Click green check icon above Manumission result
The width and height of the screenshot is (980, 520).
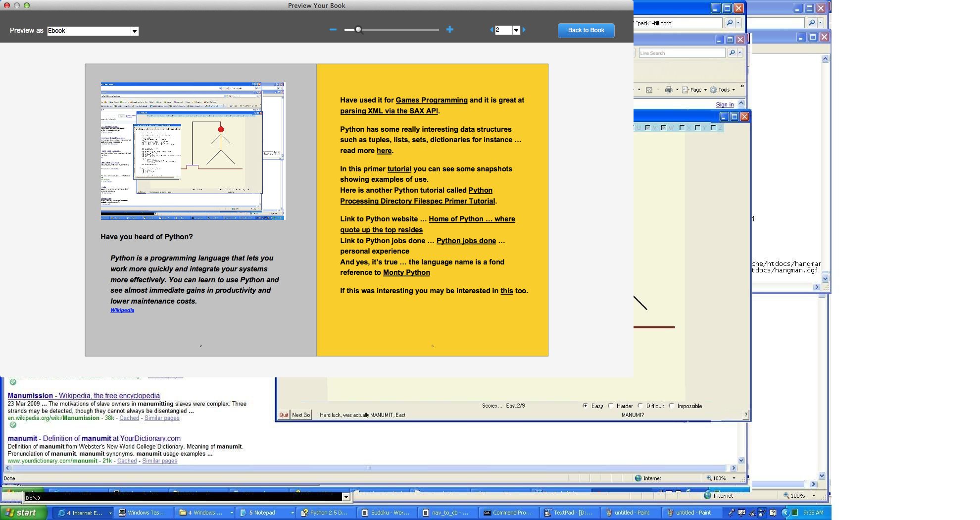(x=13, y=382)
